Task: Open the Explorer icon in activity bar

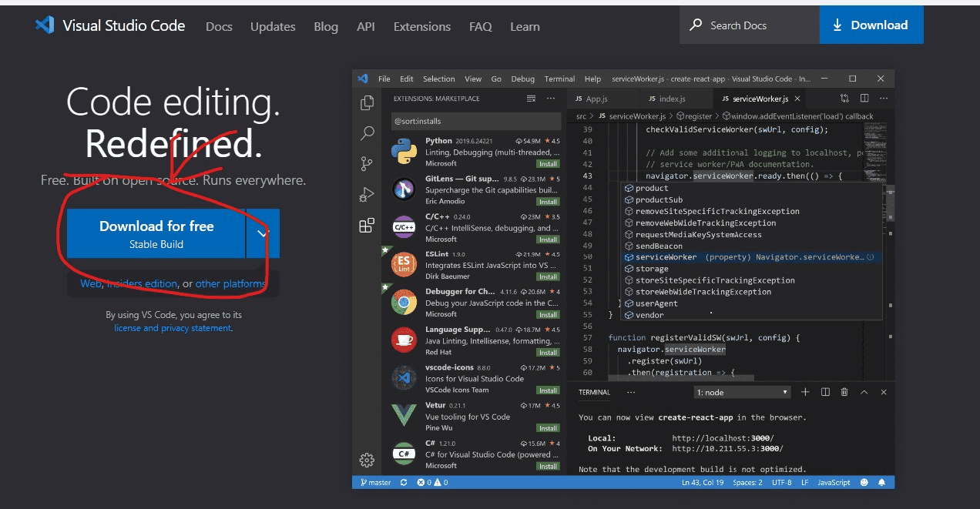Action: [367, 102]
